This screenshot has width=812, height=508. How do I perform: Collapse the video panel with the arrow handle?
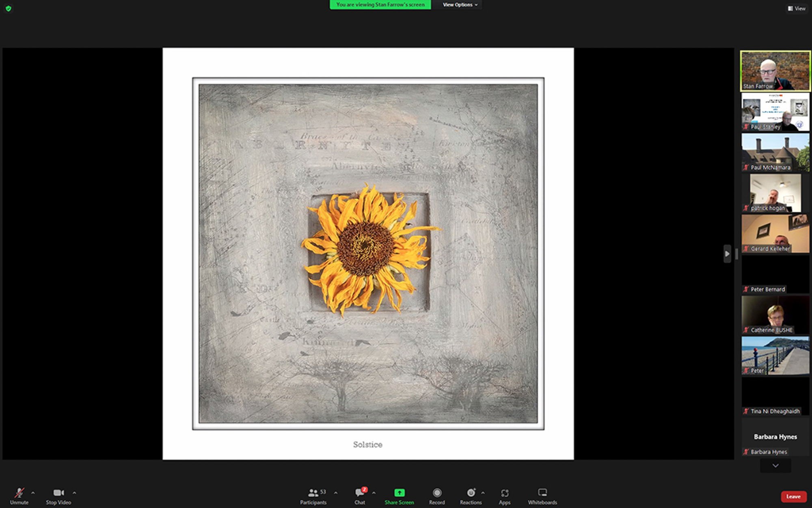pos(727,254)
